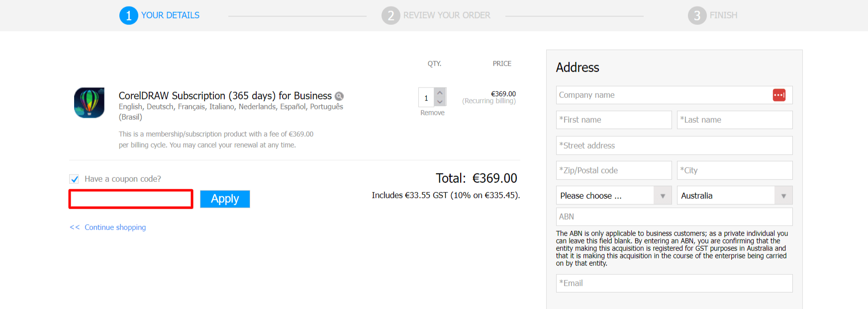868x309 pixels.
Task: Click the Apply coupon button
Action: pyautogui.click(x=225, y=199)
